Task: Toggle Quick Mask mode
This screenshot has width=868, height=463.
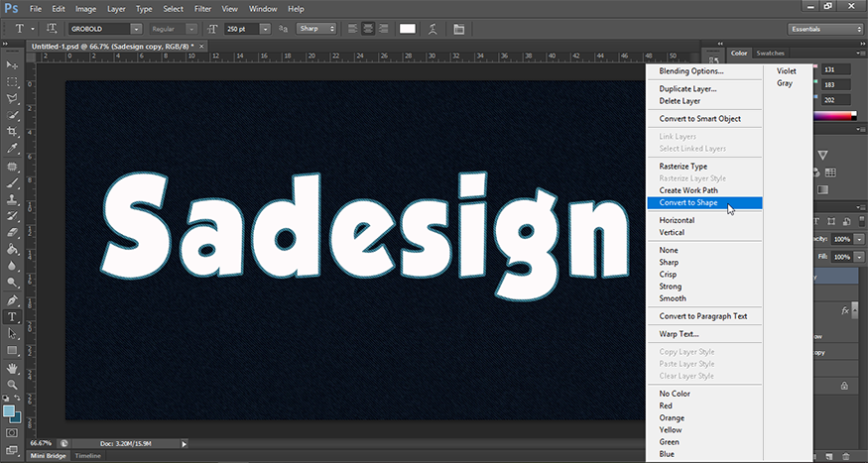Action: [12, 432]
